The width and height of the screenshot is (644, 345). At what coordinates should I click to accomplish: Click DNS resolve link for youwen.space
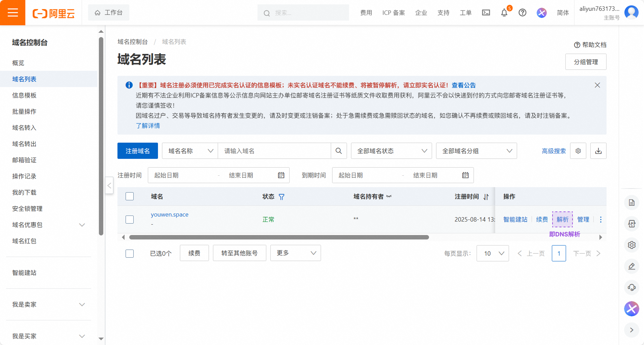point(563,220)
